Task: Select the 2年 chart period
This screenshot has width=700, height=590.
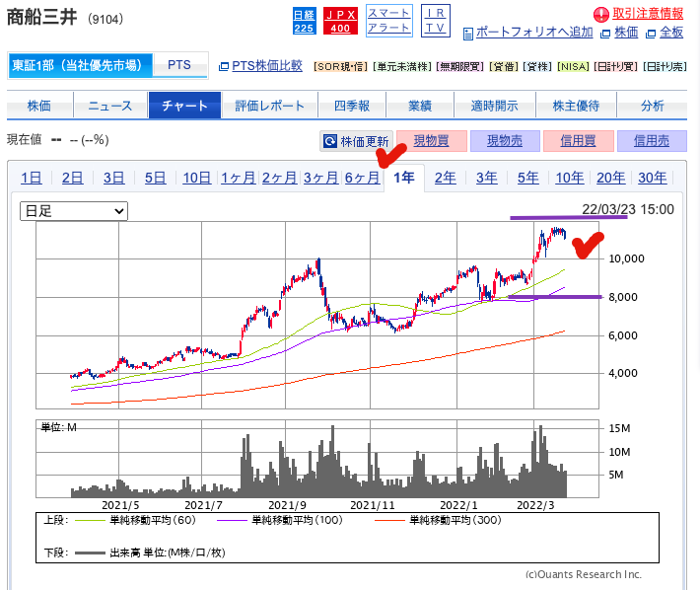Action: (x=446, y=178)
